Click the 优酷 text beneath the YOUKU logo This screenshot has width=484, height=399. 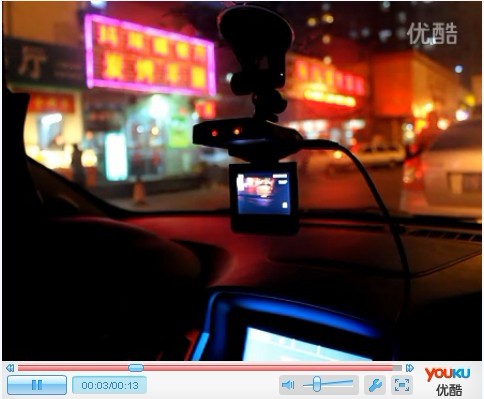click(x=448, y=390)
